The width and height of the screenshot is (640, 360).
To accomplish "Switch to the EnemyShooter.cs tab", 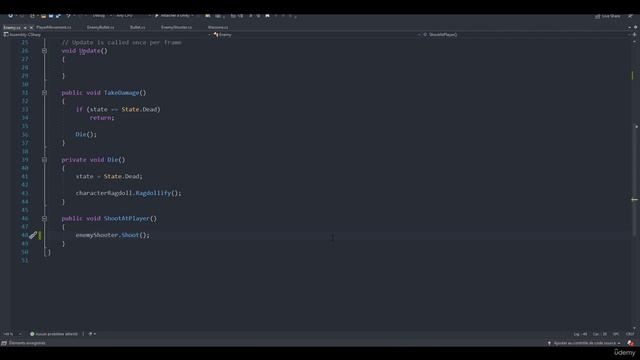I will point(176,27).
